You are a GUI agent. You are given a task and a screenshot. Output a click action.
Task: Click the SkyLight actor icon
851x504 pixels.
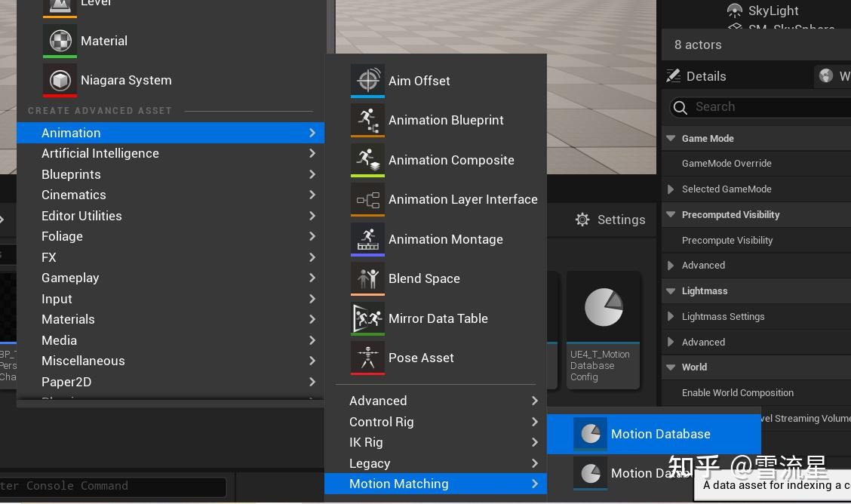pyautogui.click(x=734, y=11)
